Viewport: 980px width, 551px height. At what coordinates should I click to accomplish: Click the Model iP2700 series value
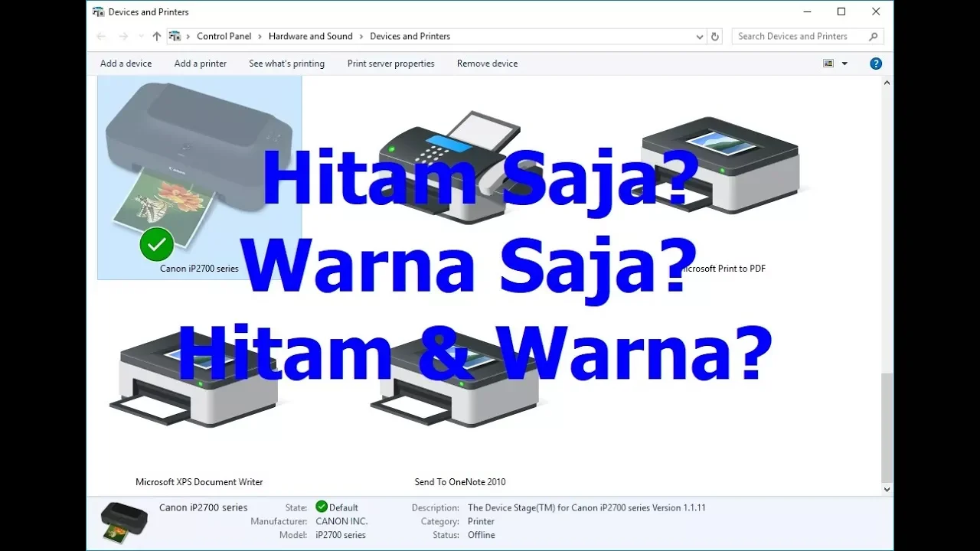point(341,535)
